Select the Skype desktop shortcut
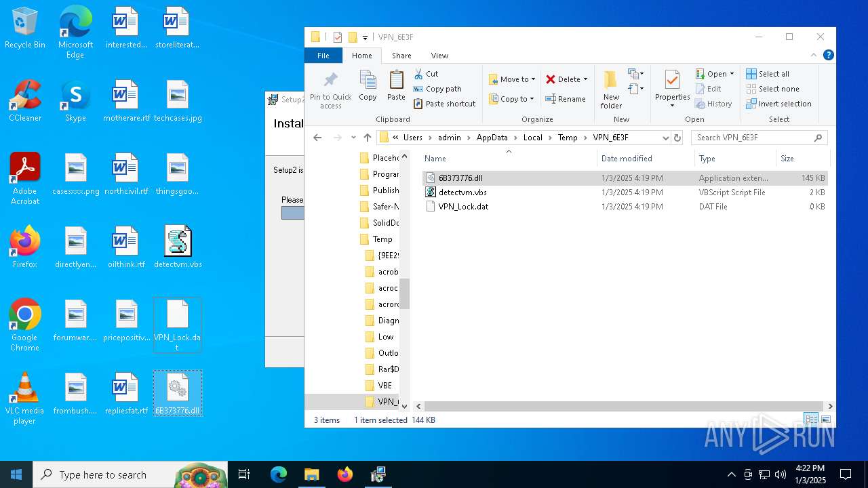Screen dimensions: 868x488 pyautogui.click(x=75, y=100)
